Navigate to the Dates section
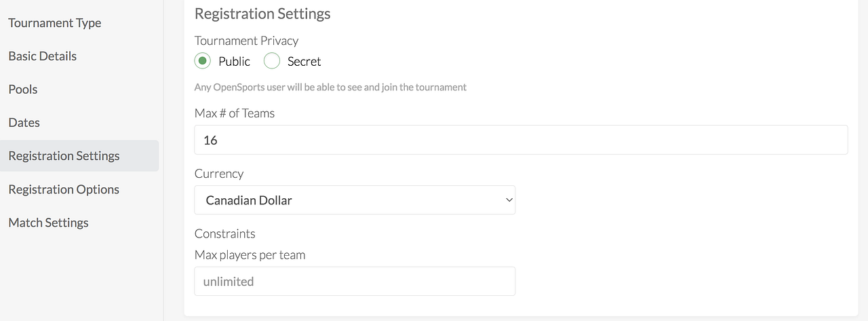The width and height of the screenshot is (868, 321). tap(24, 123)
